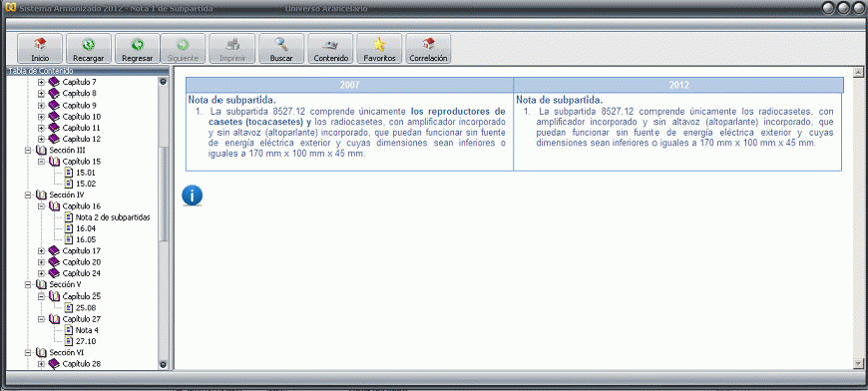Collapse Capítulo 27 node
This screenshot has height=391, width=868.
click(x=41, y=319)
